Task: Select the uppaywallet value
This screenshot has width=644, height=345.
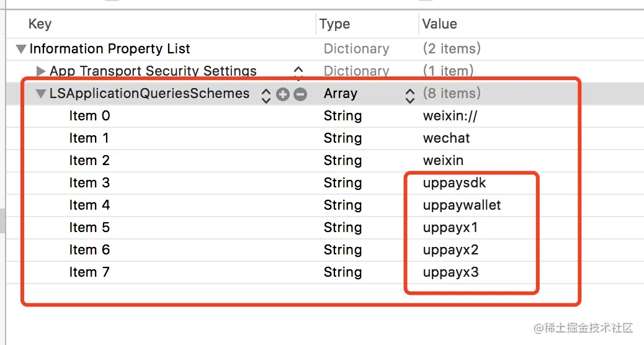Action: 462,205
